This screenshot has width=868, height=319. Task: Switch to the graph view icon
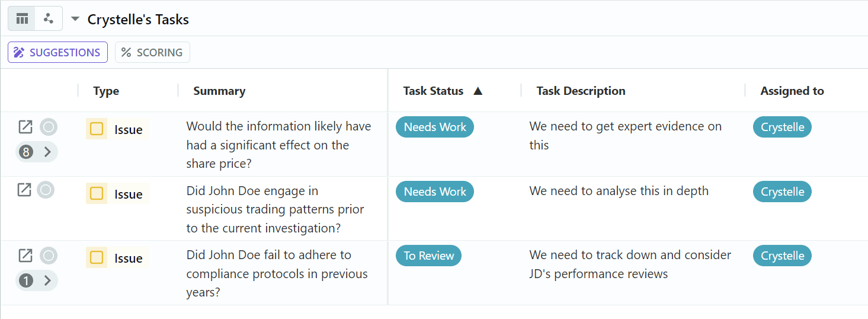[49, 19]
